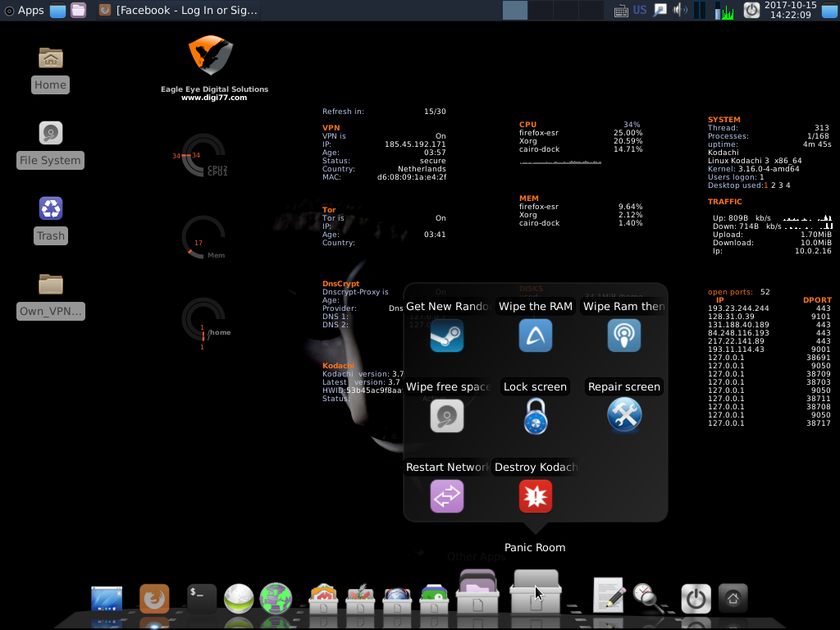The image size is (840, 630).
Task: Switch keyboard layout via US indicator
Action: click(640, 10)
